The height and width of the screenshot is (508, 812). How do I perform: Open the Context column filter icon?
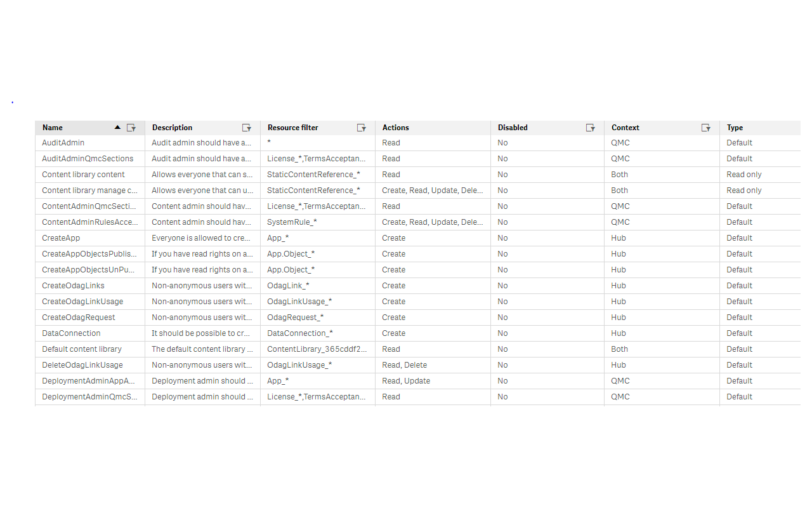[706, 128]
